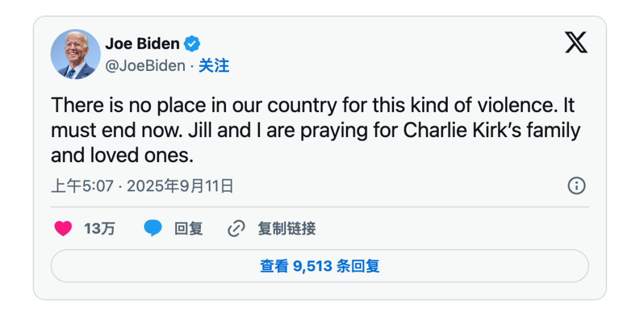Click the 回复 reply label
The height and width of the screenshot is (317, 644).
tap(188, 228)
